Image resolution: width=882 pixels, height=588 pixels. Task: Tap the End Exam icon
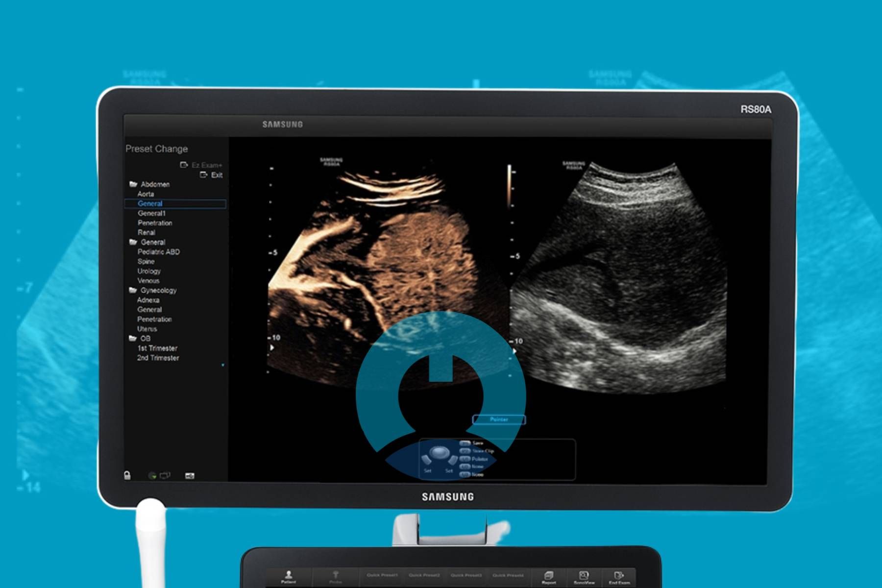(x=619, y=577)
